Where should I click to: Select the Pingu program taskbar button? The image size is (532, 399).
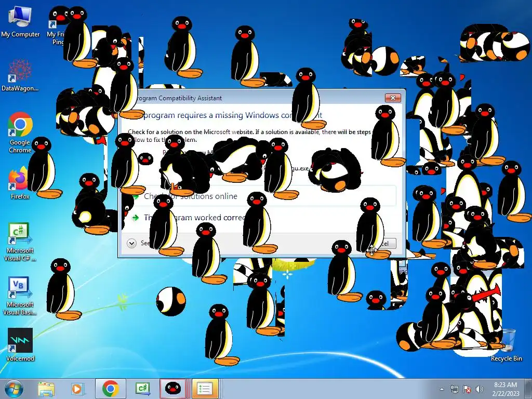pyautogui.click(x=172, y=389)
